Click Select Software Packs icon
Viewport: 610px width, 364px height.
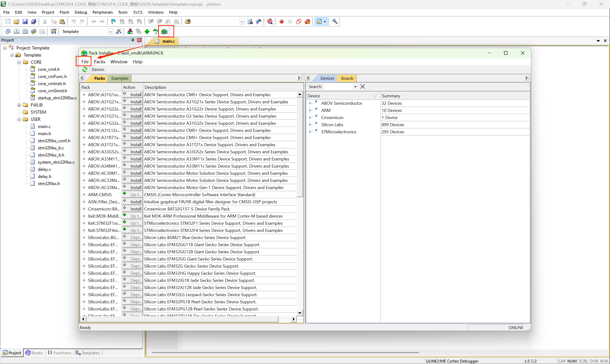click(x=156, y=31)
